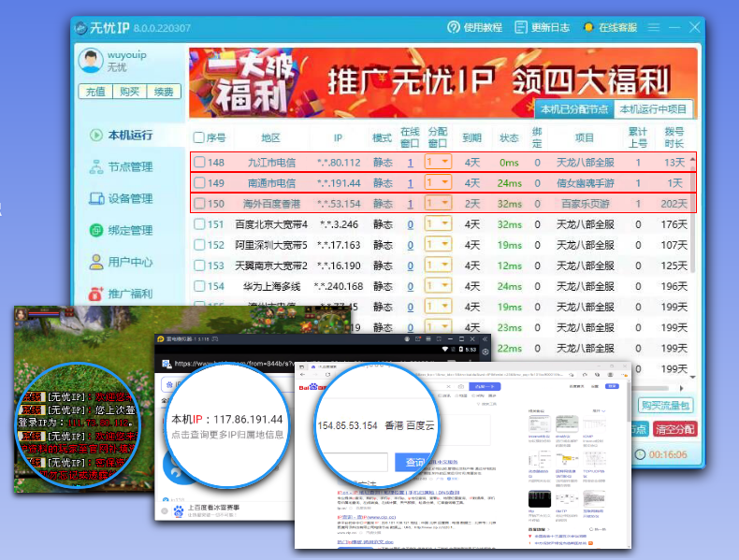739x560 pixels.
Task: Click the back arrow in browser window
Action: point(302,375)
